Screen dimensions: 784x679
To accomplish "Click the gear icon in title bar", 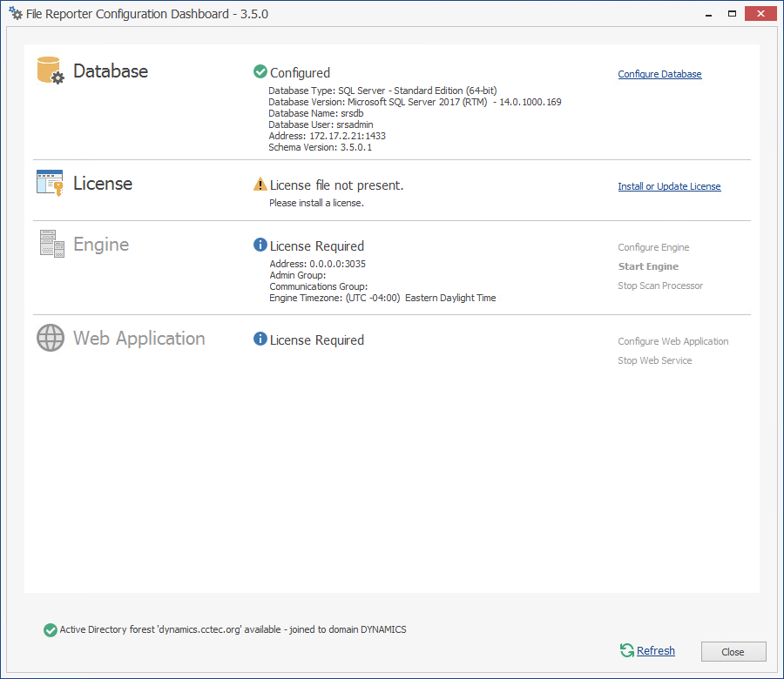I will click(16, 14).
